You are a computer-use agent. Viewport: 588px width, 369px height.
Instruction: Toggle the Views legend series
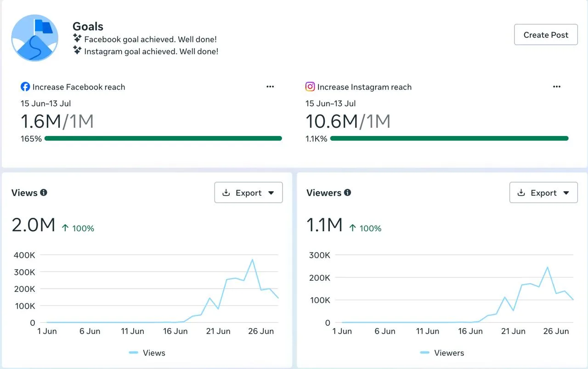[x=147, y=353]
